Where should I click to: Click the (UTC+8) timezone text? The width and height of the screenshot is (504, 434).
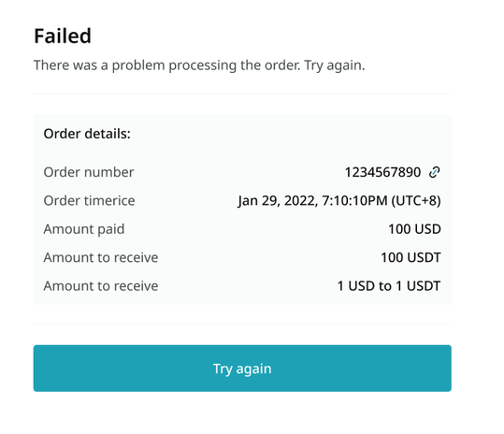point(416,201)
